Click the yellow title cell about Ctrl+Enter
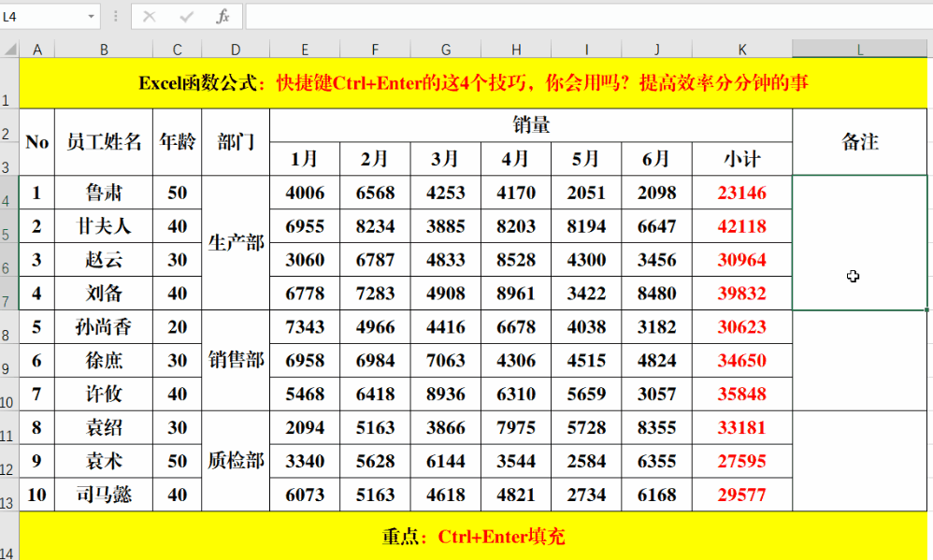The height and width of the screenshot is (560, 933). (473, 82)
